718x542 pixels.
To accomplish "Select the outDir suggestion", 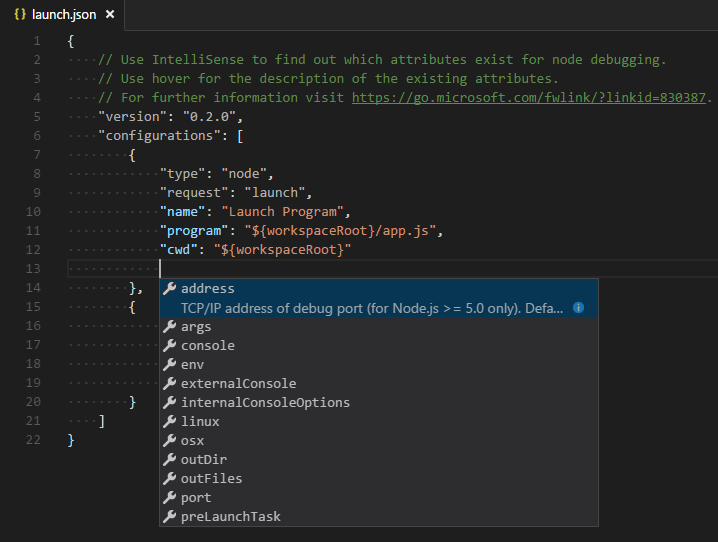I will (204, 460).
